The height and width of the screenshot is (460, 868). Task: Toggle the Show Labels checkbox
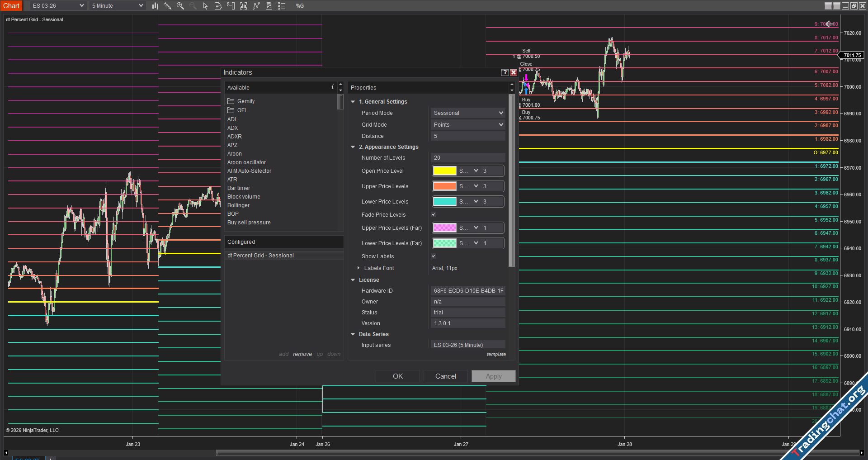click(x=434, y=256)
